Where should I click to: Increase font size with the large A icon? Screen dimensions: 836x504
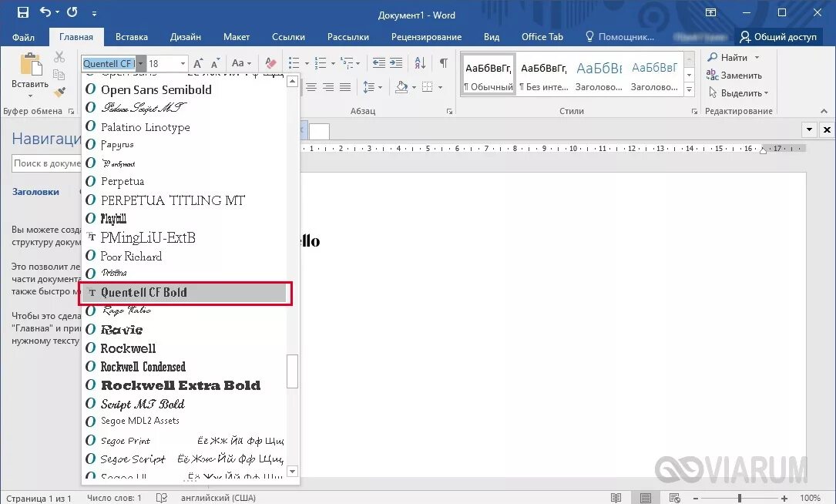198,63
